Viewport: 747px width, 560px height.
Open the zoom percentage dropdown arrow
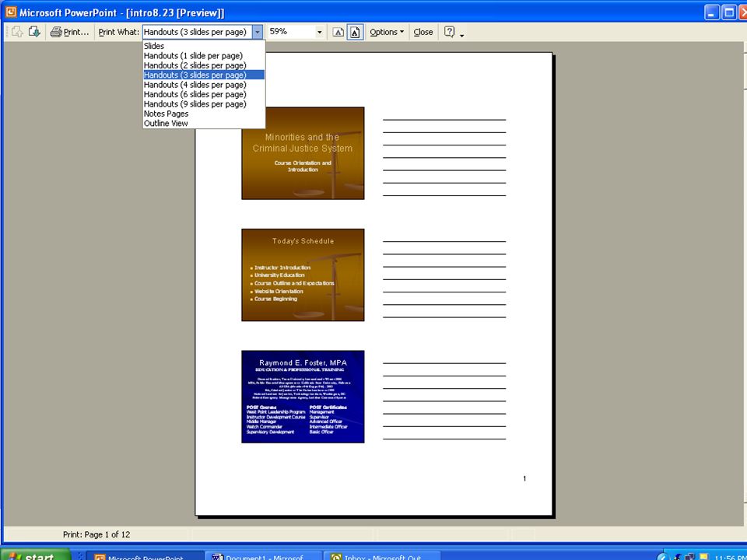click(319, 32)
